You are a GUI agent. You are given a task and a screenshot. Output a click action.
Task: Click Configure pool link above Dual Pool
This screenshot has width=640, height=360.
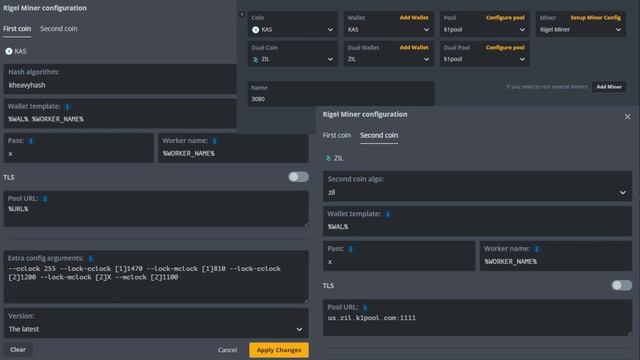click(505, 47)
